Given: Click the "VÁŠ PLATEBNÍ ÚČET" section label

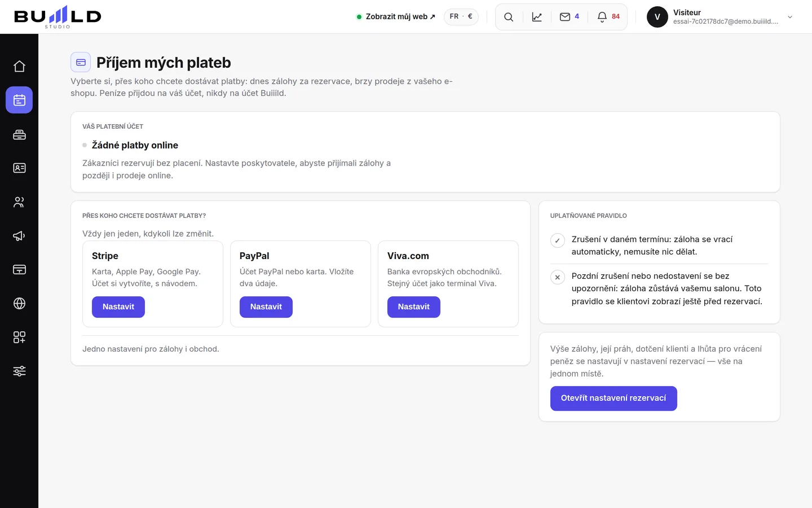Looking at the screenshot, I should pyautogui.click(x=113, y=126).
